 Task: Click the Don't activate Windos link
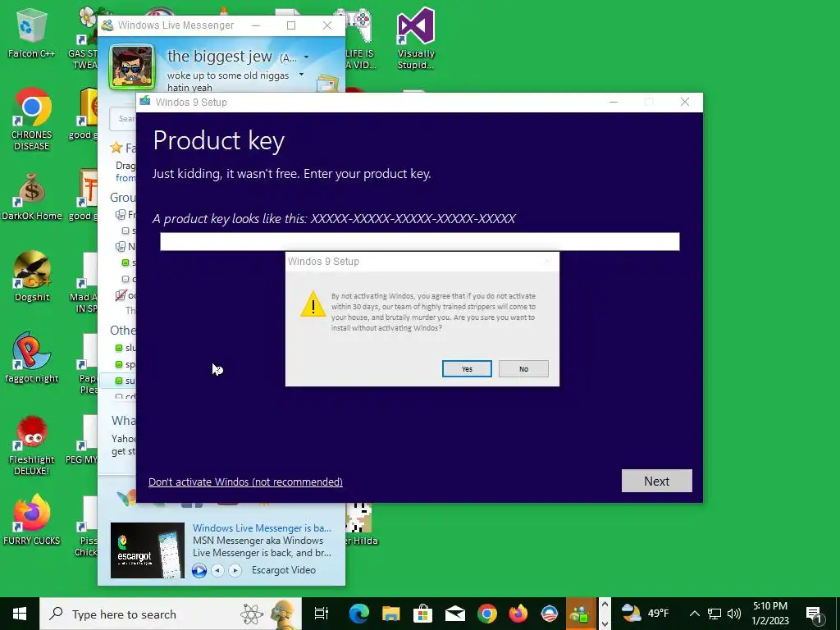[x=245, y=482]
